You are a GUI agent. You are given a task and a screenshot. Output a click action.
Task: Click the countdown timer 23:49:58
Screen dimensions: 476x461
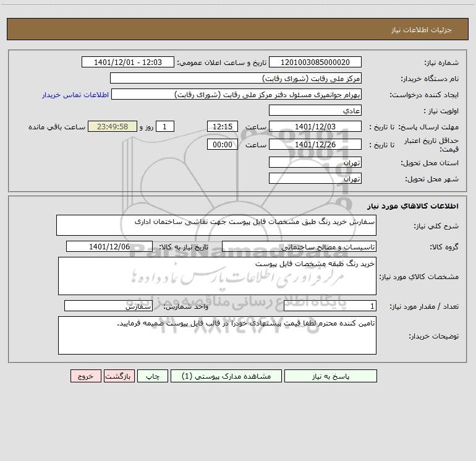pos(113,126)
